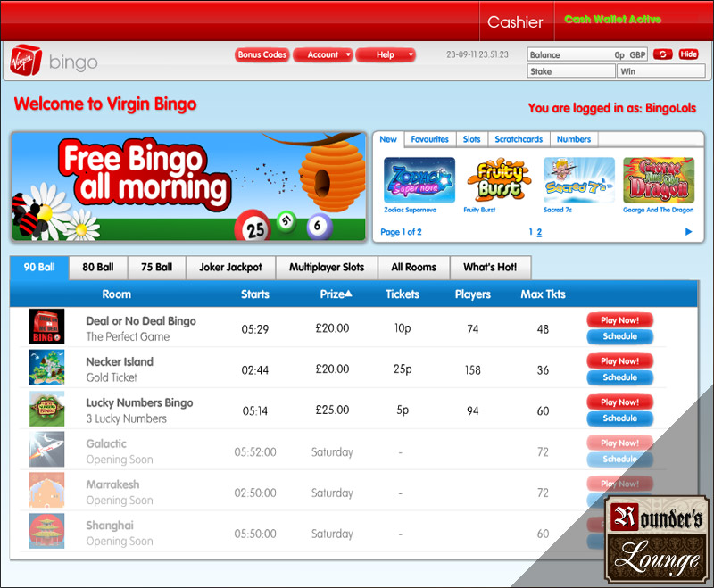This screenshot has width=714, height=588.
Task: Go to games page 2 link
Action: click(x=540, y=232)
